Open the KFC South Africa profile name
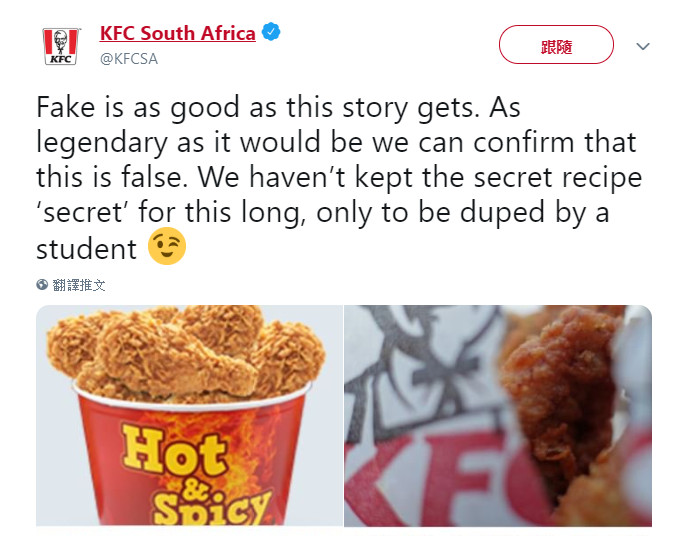 (177, 33)
